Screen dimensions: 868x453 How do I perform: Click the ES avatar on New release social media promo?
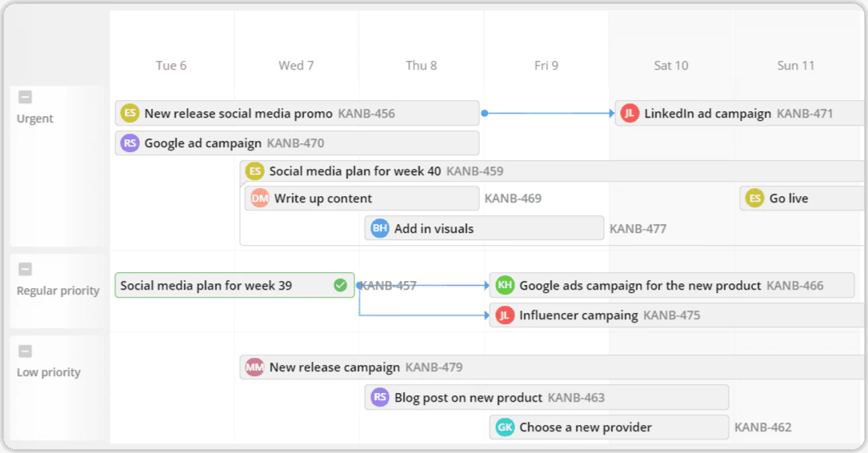[x=130, y=114]
